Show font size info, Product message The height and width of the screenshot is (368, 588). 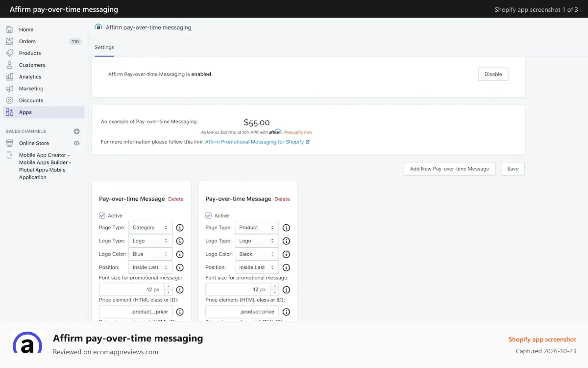(x=286, y=289)
